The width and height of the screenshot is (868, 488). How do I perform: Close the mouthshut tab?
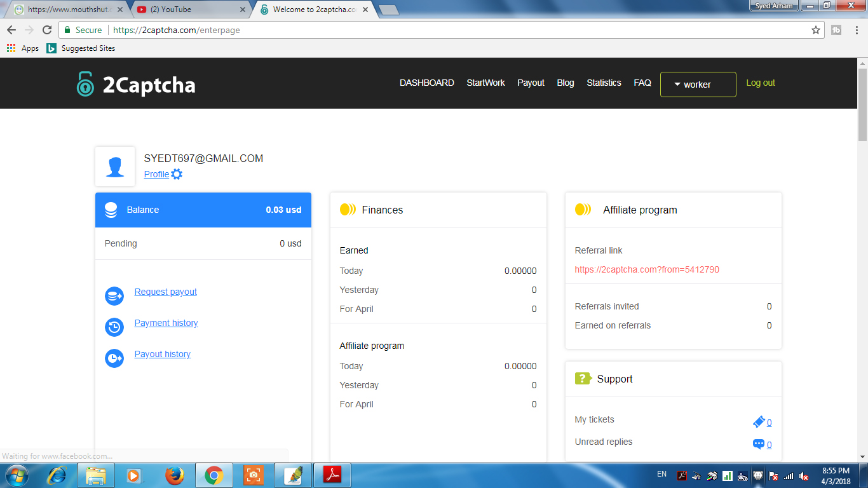[120, 10]
